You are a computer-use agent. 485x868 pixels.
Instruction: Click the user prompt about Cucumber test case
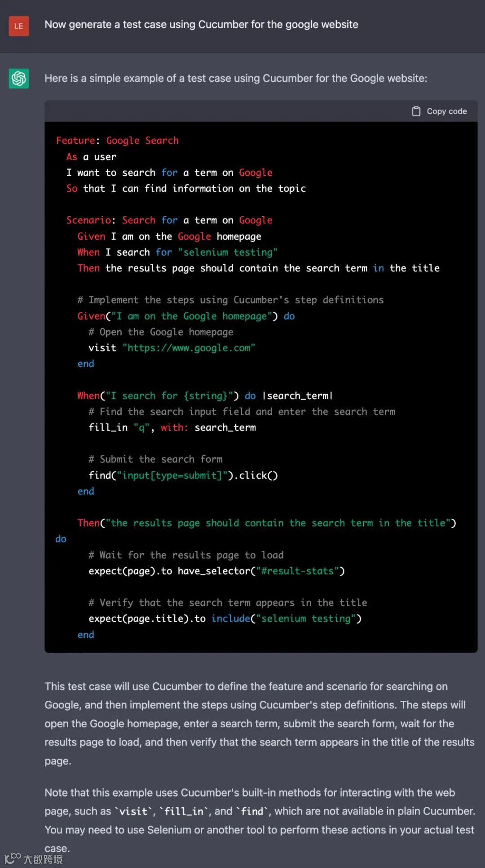(201, 25)
